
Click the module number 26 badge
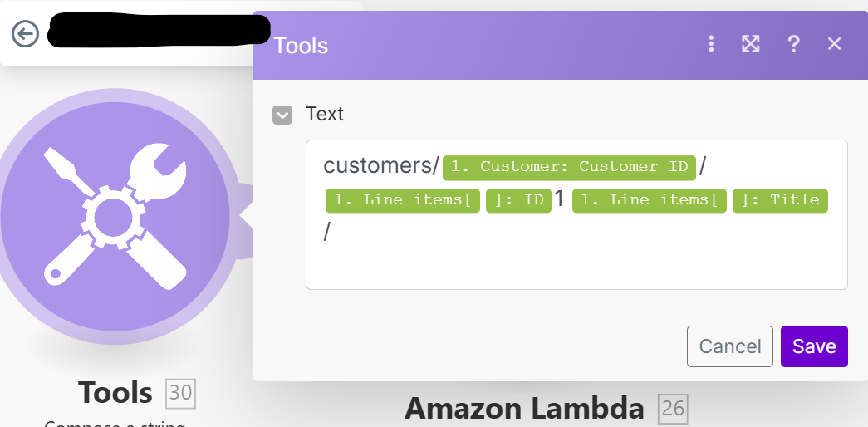click(673, 408)
